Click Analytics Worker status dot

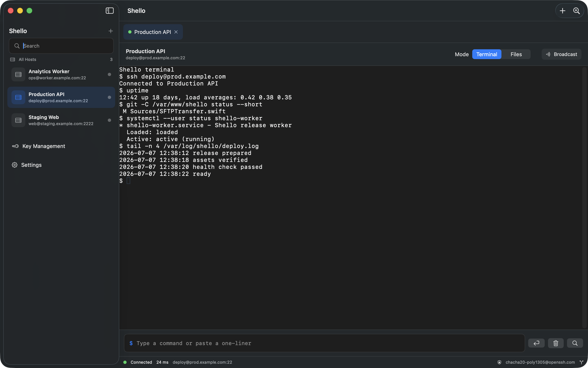pyautogui.click(x=109, y=74)
